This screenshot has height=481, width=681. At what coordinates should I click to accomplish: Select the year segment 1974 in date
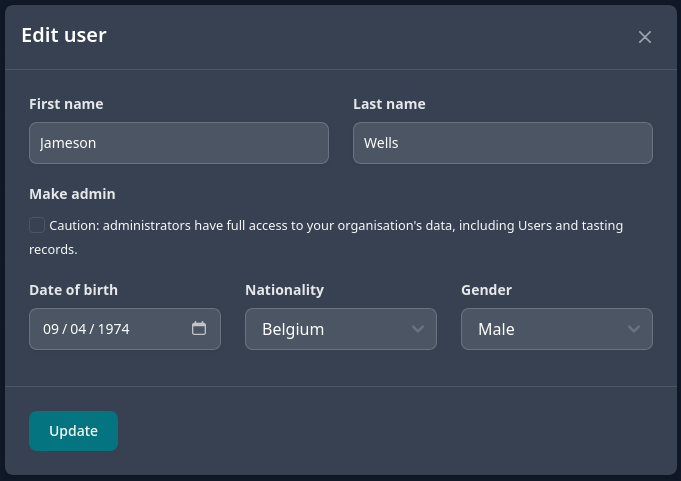click(x=113, y=329)
